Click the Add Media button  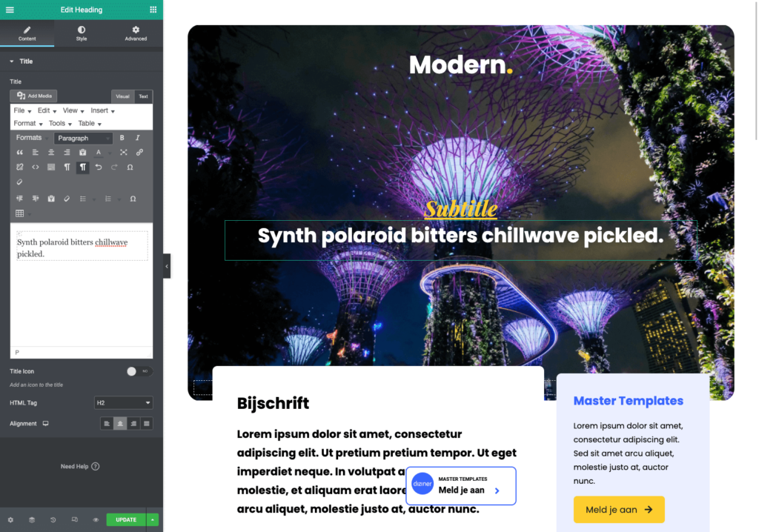click(34, 96)
